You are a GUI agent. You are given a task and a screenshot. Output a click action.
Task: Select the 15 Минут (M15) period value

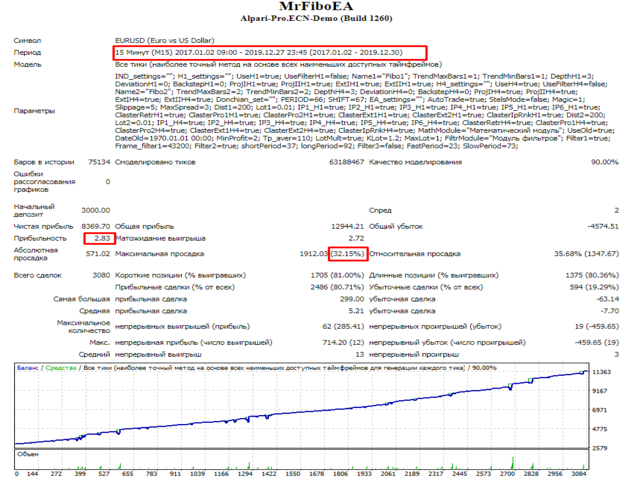tap(259, 52)
